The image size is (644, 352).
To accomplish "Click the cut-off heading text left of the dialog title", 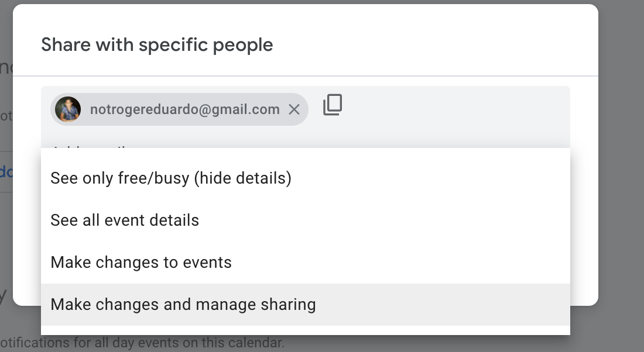I will coord(6,67).
